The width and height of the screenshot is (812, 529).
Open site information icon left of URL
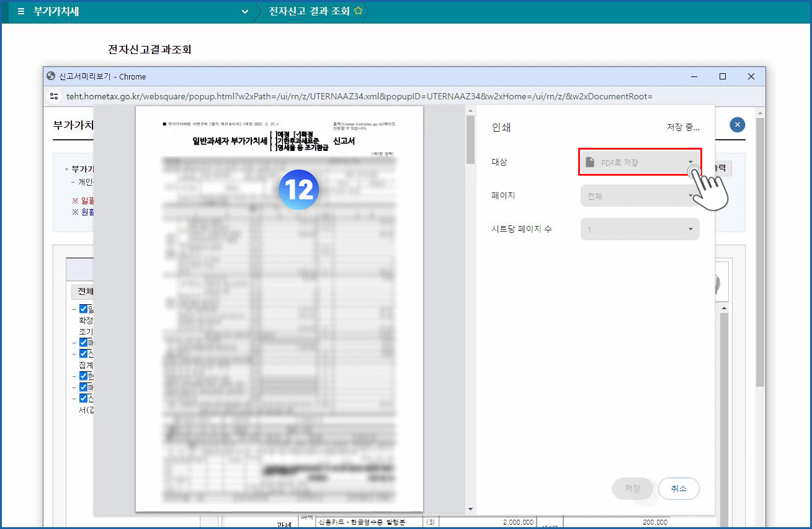tap(55, 96)
